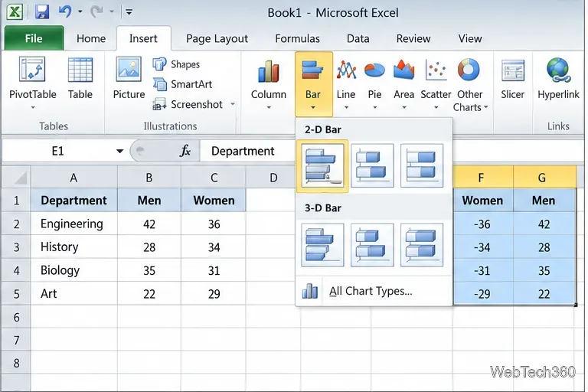Expand the Screenshot dropdown arrow

tap(233, 104)
